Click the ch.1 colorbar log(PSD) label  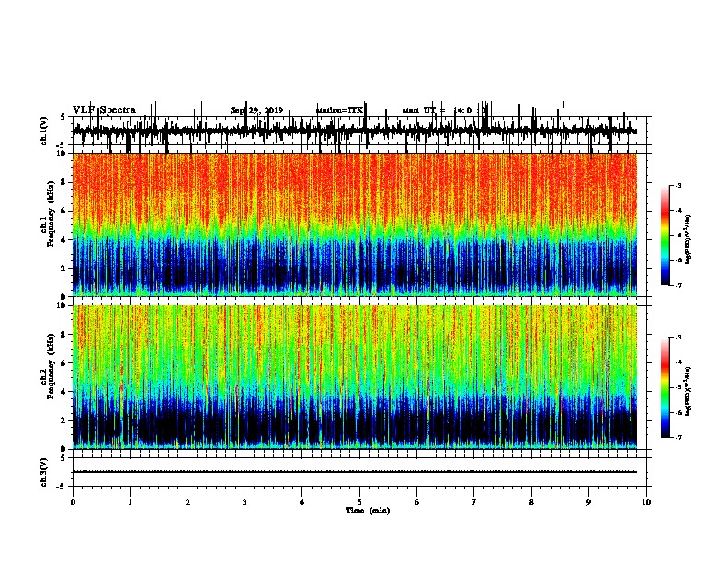pyautogui.click(x=688, y=239)
